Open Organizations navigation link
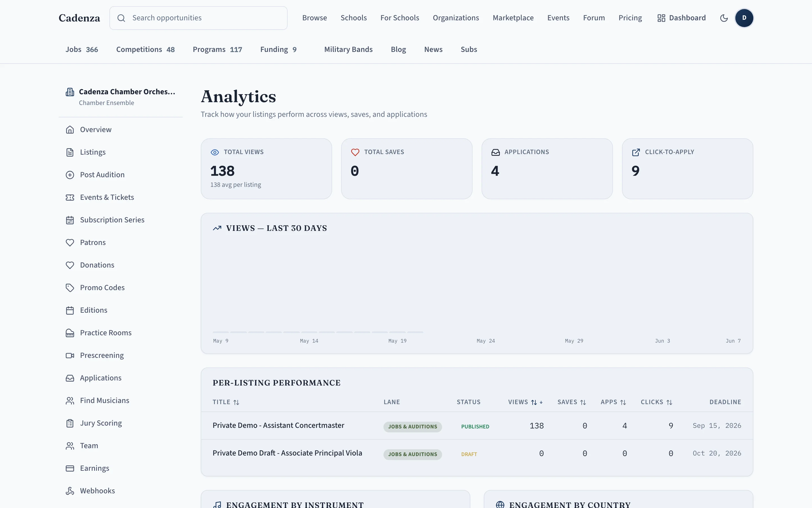This screenshot has width=812, height=508. [456, 18]
